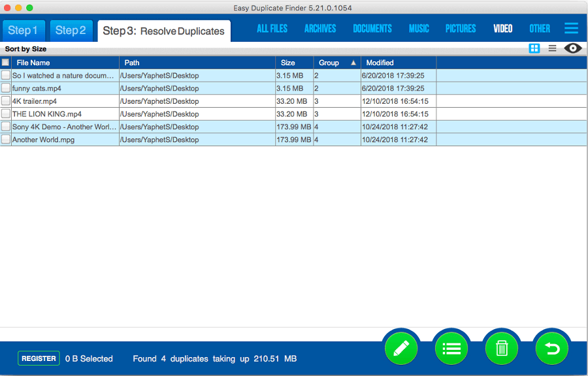
Task: Click the green list options button
Action: (451, 349)
